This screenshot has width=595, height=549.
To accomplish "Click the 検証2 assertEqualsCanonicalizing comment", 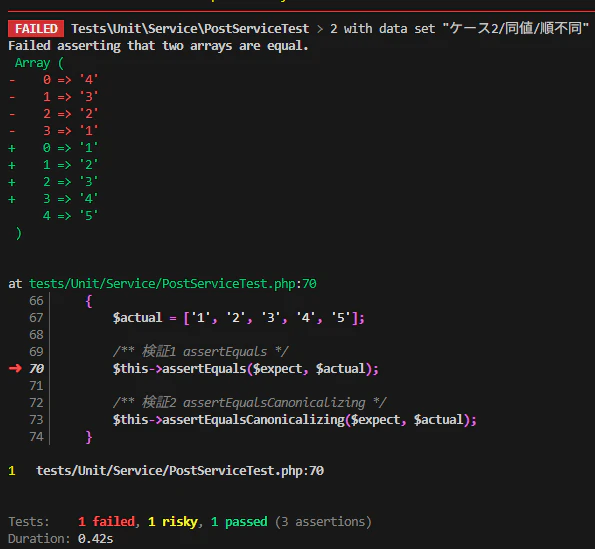I will tap(250, 403).
